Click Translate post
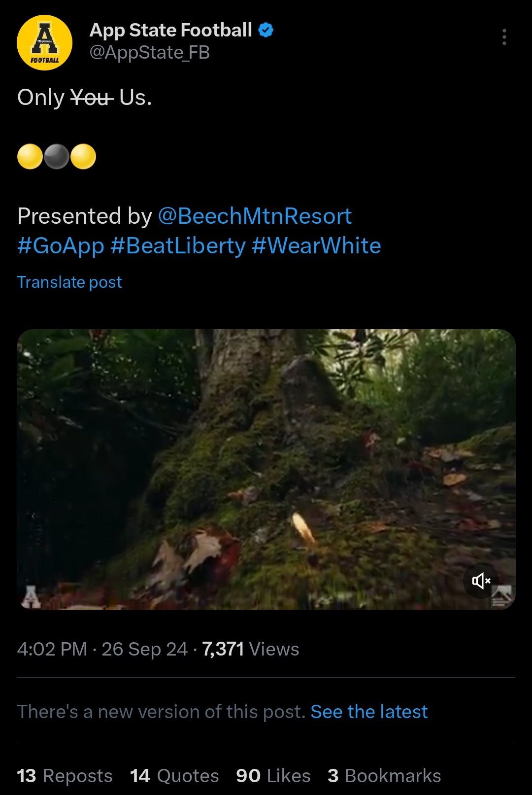Viewport: 532px width, 795px height. (x=69, y=282)
